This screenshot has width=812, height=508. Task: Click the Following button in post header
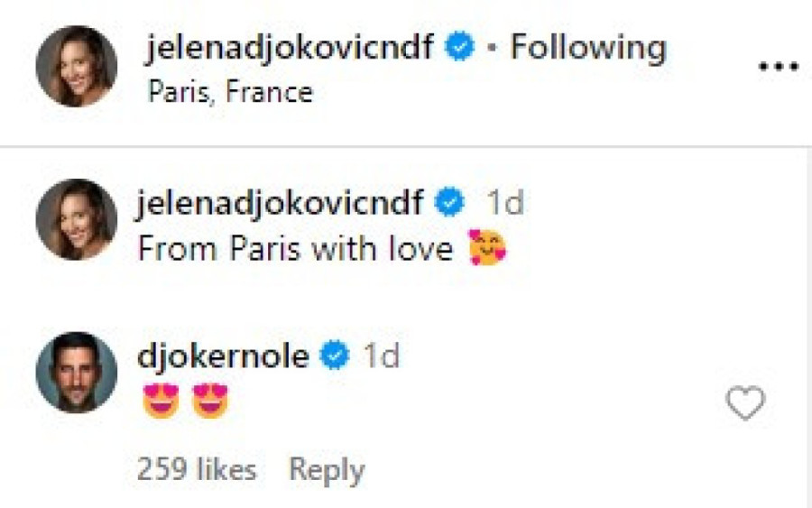click(x=588, y=47)
